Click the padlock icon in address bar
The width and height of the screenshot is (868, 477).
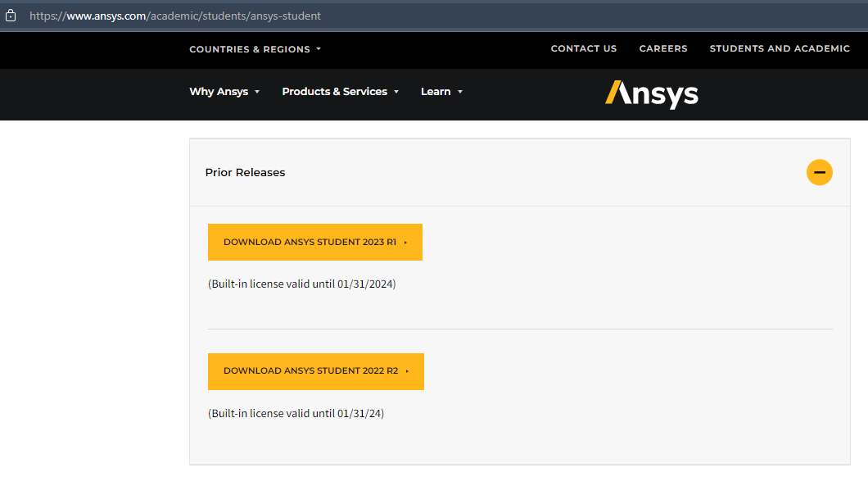pos(11,16)
